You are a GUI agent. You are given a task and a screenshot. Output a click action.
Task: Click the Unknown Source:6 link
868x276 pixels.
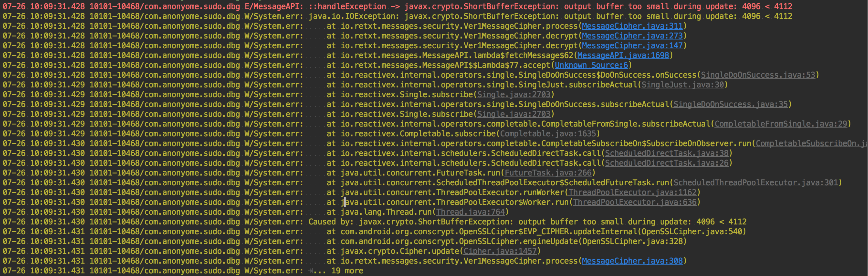point(591,65)
